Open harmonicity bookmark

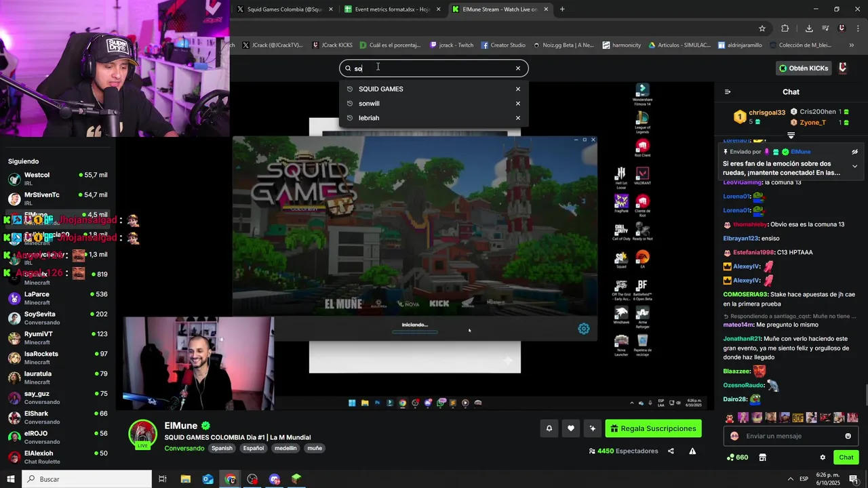pyautogui.click(x=621, y=45)
